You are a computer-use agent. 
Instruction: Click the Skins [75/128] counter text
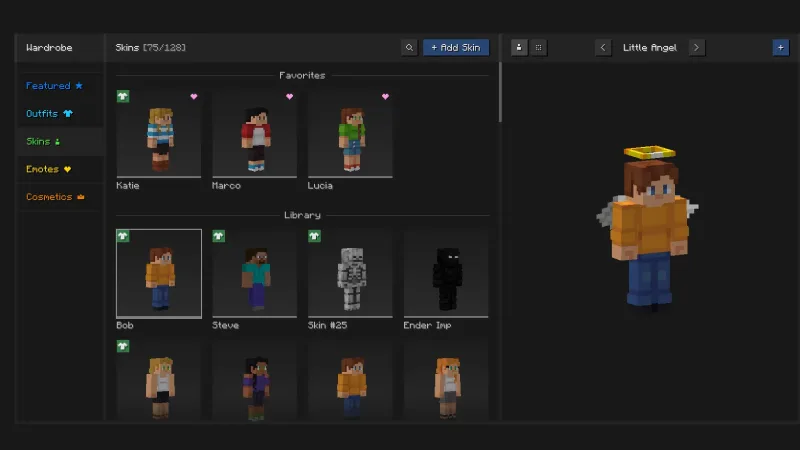(x=151, y=47)
